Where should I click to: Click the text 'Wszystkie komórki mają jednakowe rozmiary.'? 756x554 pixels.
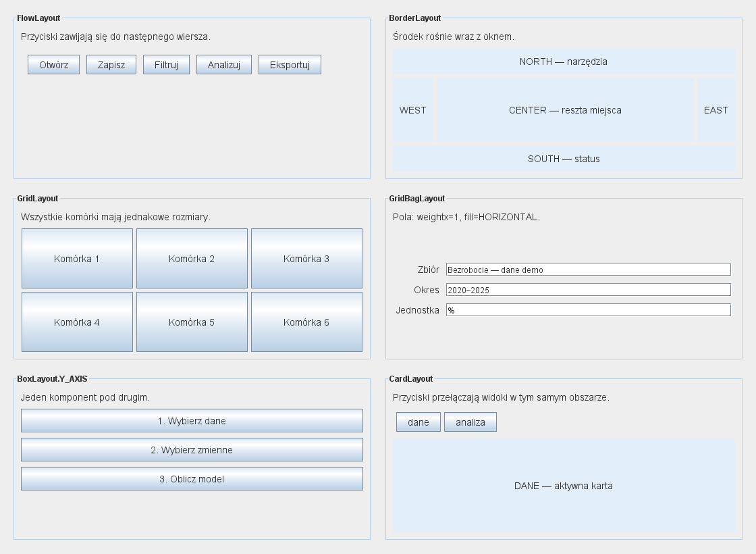pyautogui.click(x=115, y=217)
